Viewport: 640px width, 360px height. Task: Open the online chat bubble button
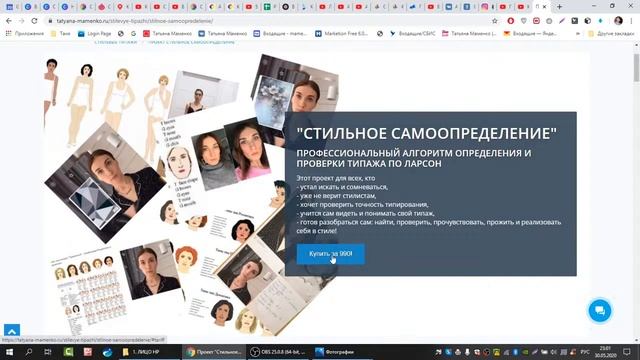point(600,311)
